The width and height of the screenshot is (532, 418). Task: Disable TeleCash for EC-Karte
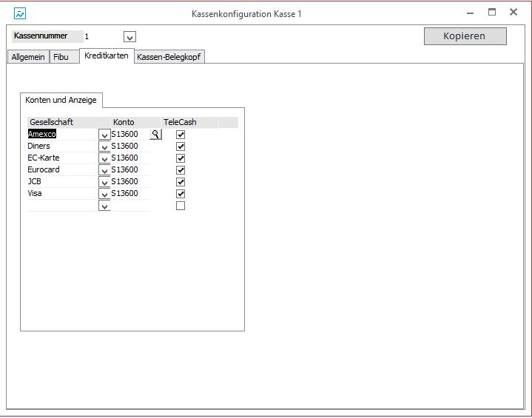181,158
